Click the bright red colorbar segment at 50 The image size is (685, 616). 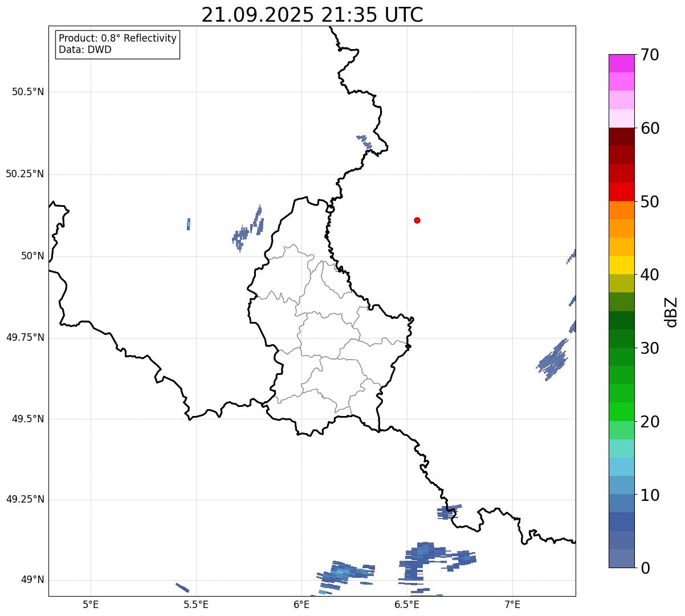pyautogui.click(x=621, y=192)
